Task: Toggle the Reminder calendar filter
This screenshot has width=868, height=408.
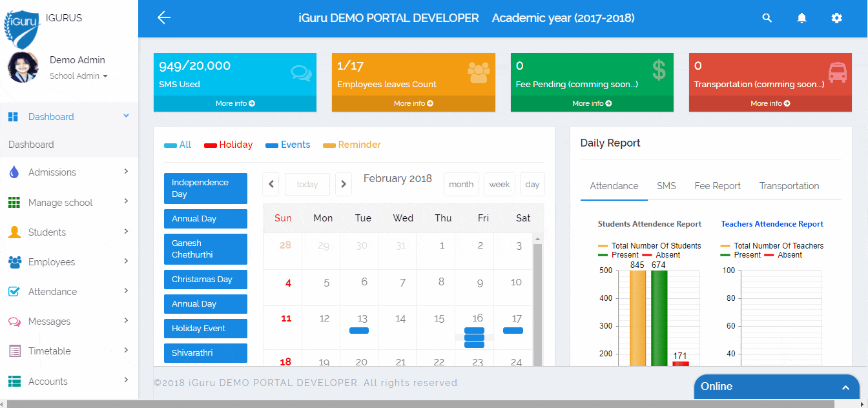Action: pyautogui.click(x=352, y=145)
